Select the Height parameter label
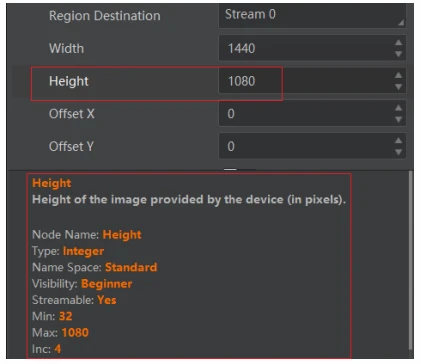The height and width of the screenshot is (364, 421). (69, 81)
